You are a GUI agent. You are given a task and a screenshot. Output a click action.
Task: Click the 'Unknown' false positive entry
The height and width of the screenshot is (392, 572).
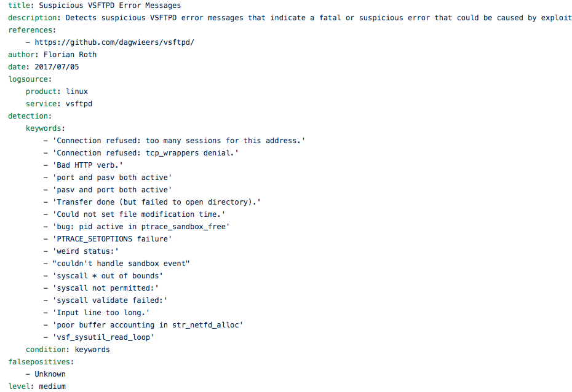[x=50, y=374]
